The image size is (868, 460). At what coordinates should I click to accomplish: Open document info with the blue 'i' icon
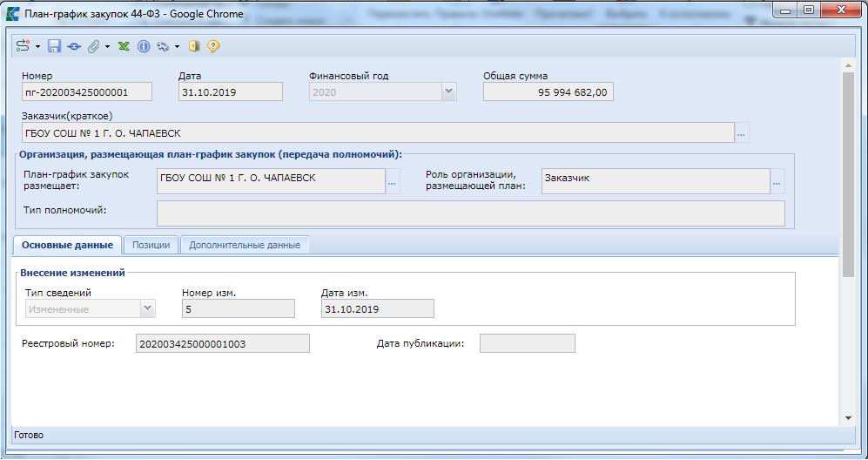pyautogui.click(x=144, y=46)
